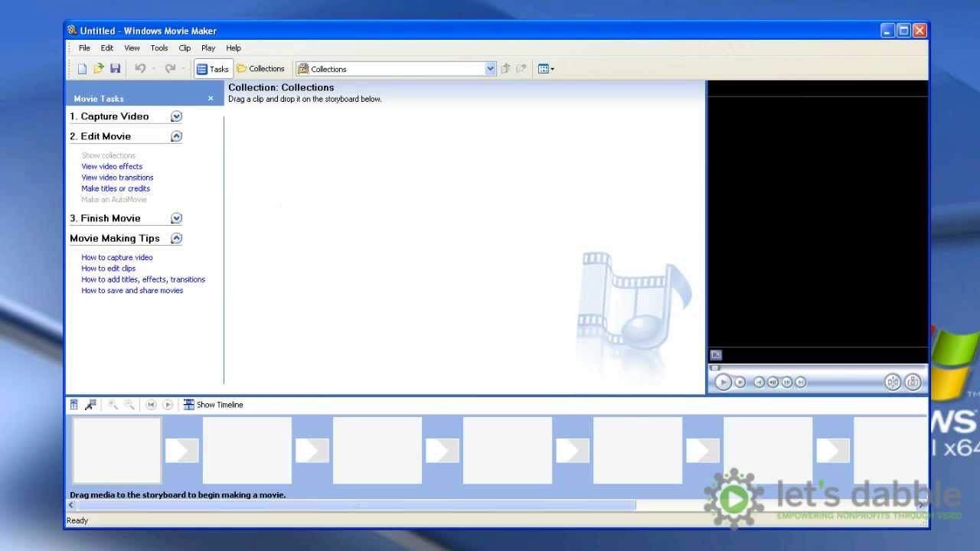Viewport: 980px width, 551px height.
Task: Click the Redo arrow icon
Action: (x=170, y=69)
